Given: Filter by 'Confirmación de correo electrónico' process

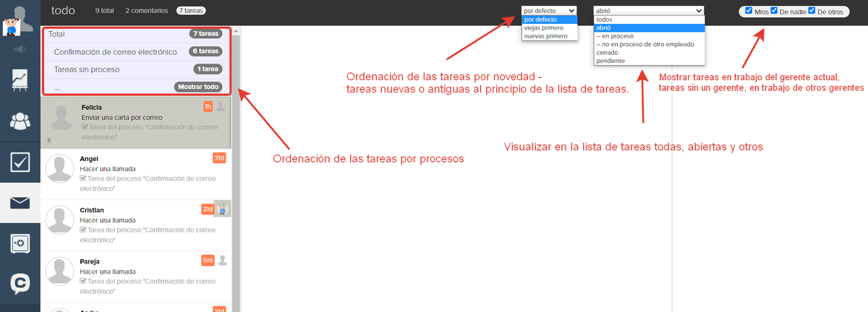Looking at the screenshot, I should pyautogui.click(x=137, y=51).
